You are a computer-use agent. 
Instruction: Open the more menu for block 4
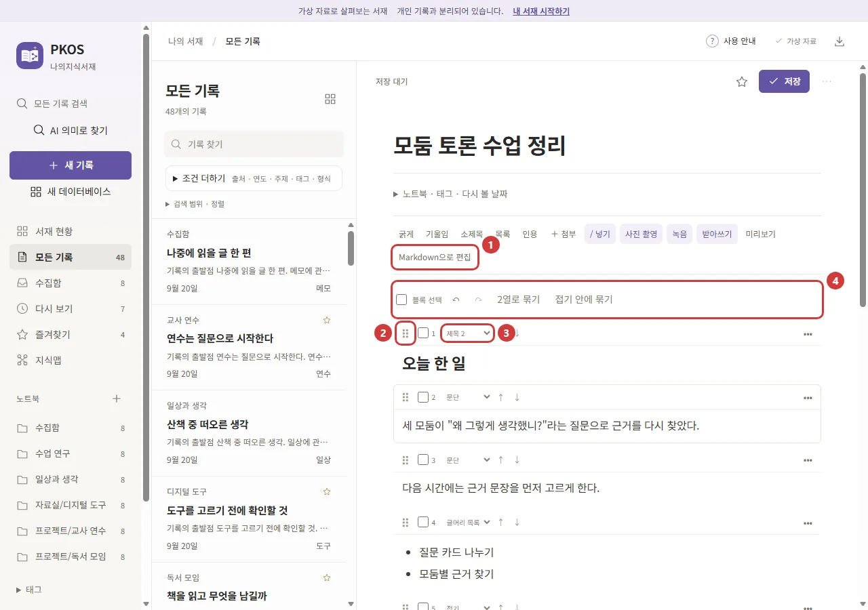(808, 523)
